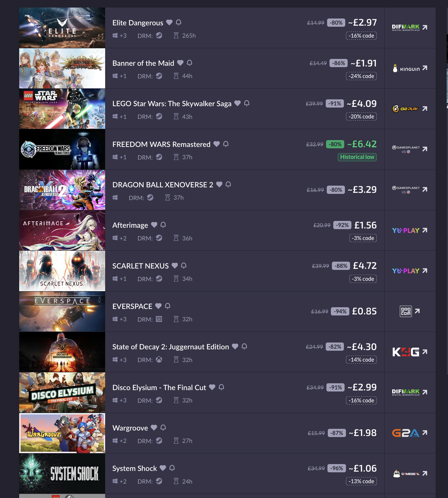Reveal -13% code for System Shock
The image size is (448, 498).
point(361,481)
